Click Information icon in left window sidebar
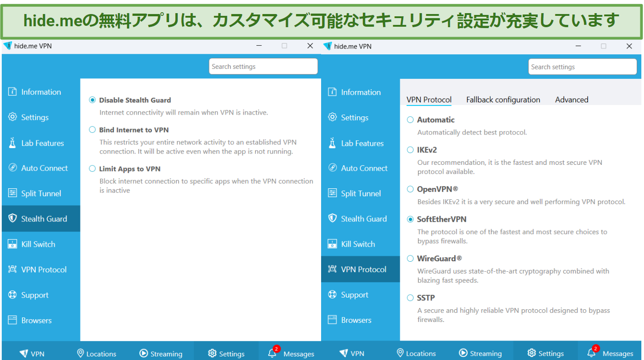The width and height of the screenshot is (644, 360). pos(13,92)
